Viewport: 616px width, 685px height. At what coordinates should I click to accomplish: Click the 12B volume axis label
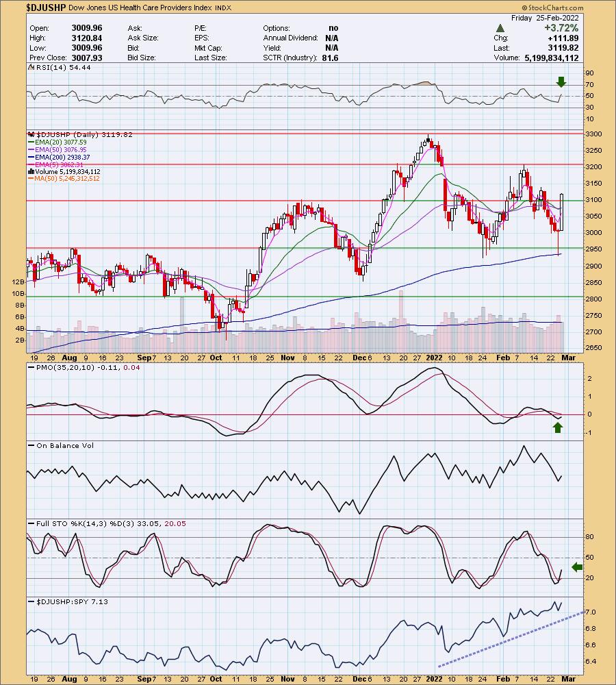18,282
